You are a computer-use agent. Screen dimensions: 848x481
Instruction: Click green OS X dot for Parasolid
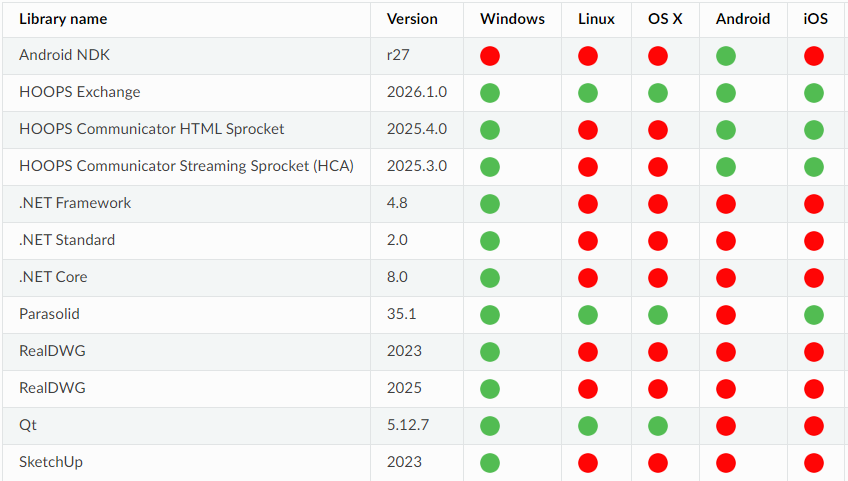[x=658, y=315]
